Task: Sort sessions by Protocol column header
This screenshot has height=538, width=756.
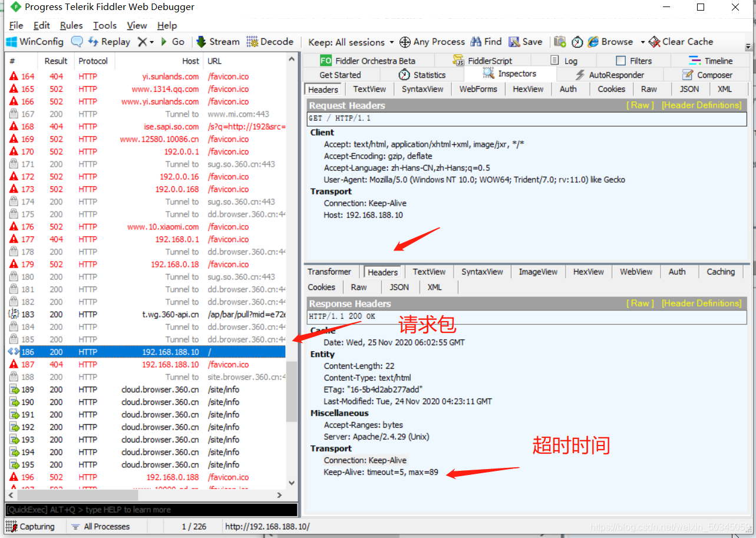Action: point(94,61)
